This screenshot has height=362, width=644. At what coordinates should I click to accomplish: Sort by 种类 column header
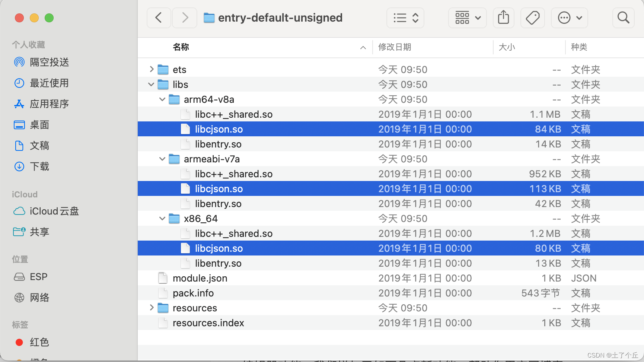[579, 47]
